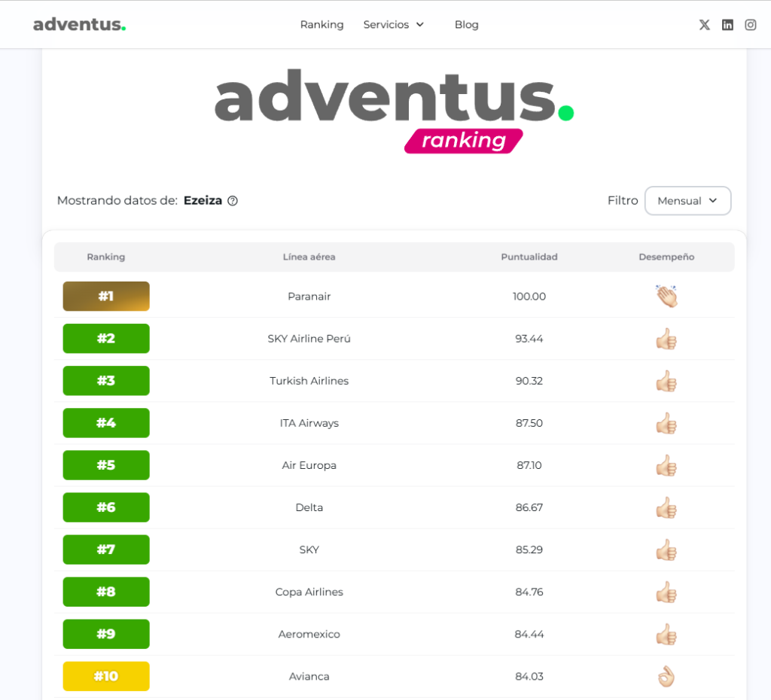Click the Línea aérea column header

309,257
